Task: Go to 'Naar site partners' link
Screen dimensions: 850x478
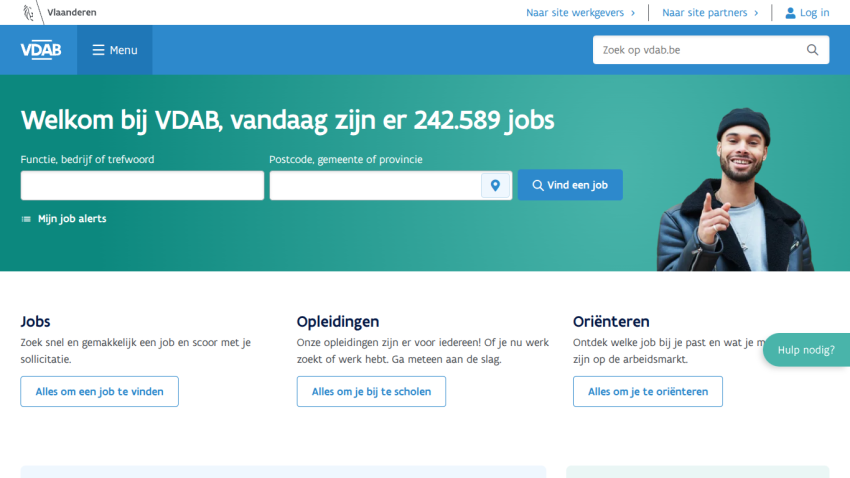Action: pos(710,12)
